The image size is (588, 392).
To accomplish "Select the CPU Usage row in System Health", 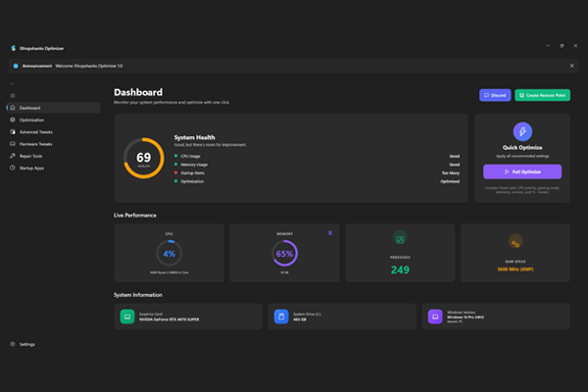I will click(317, 156).
